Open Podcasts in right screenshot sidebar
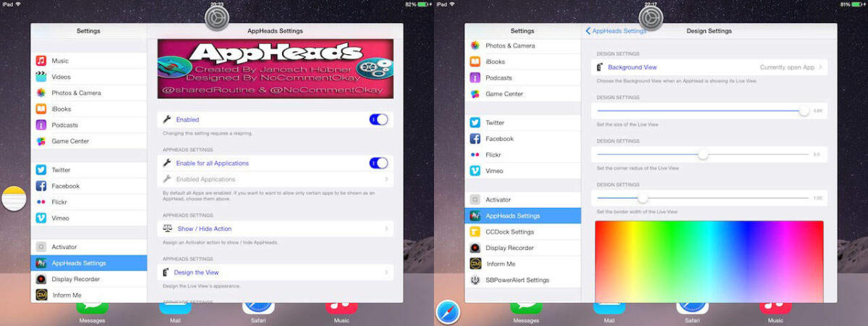 click(x=522, y=78)
